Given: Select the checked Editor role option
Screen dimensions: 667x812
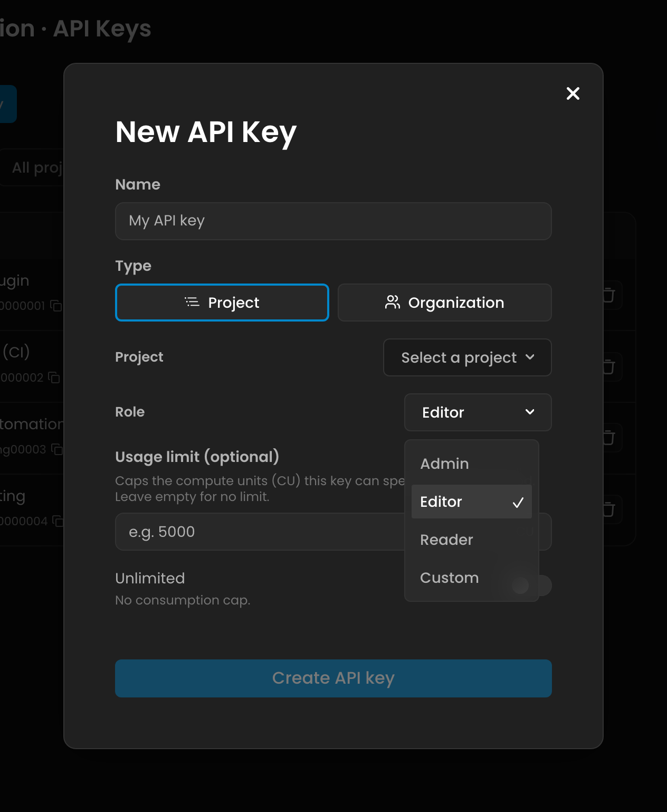Looking at the screenshot, I should (472, 502).
